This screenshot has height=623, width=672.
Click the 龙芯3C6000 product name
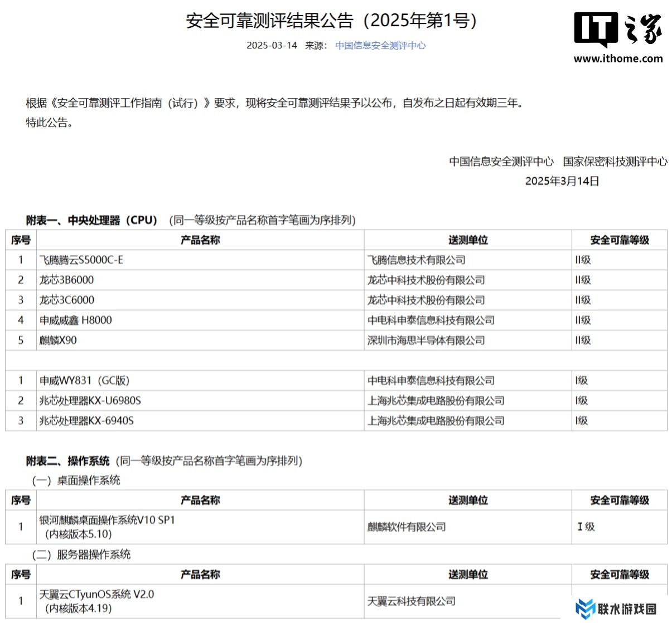[x=66, y=300]
